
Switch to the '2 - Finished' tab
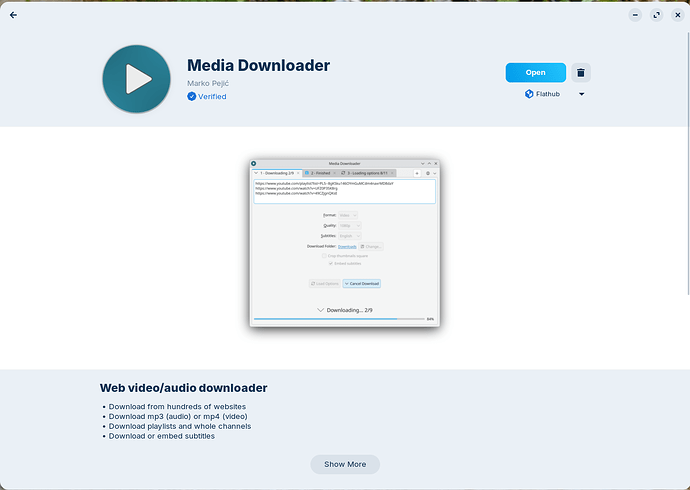[x=320, y=173]
